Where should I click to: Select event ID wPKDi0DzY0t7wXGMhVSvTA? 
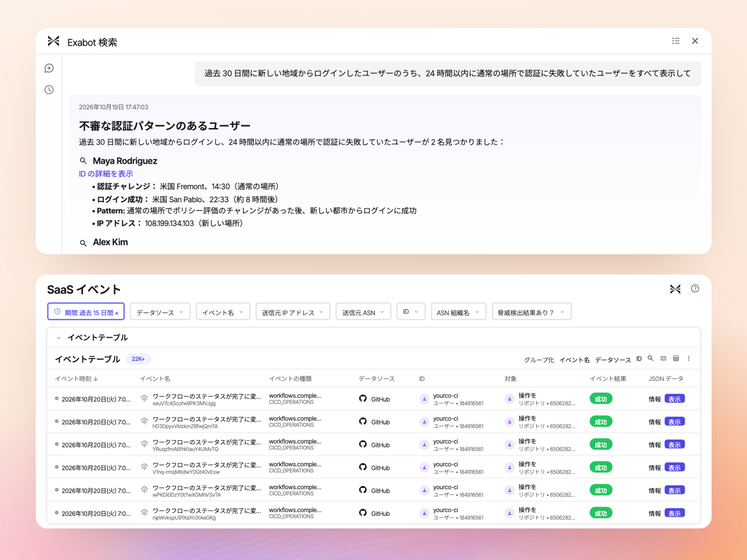coord(187,495)
